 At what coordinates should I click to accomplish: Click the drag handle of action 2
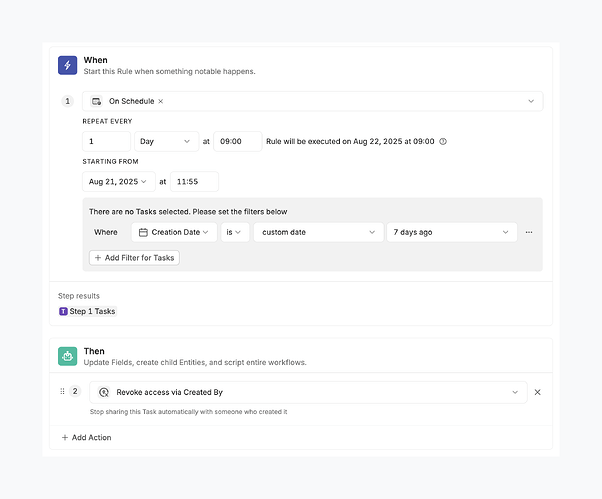click(x=62, y=392)
